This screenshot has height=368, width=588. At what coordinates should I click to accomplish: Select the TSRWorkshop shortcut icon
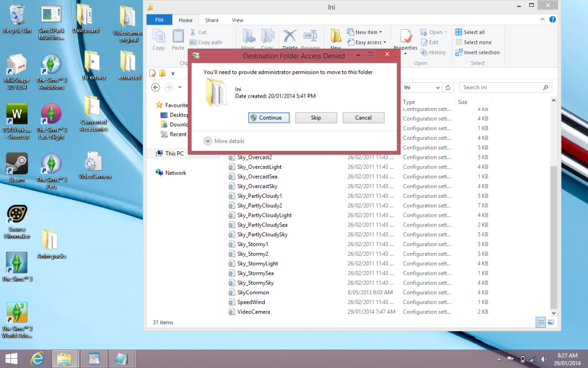tap(17, 121)
